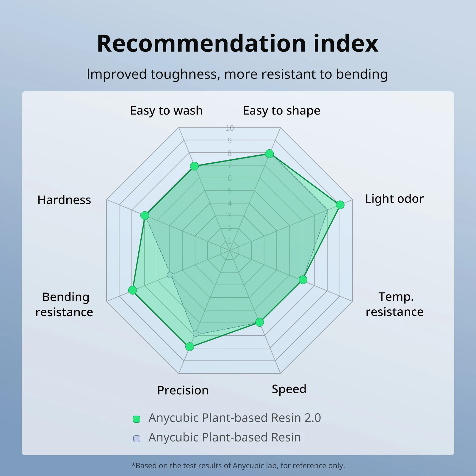
Task: Click the Light odor axis label
Action: point(394,199)
